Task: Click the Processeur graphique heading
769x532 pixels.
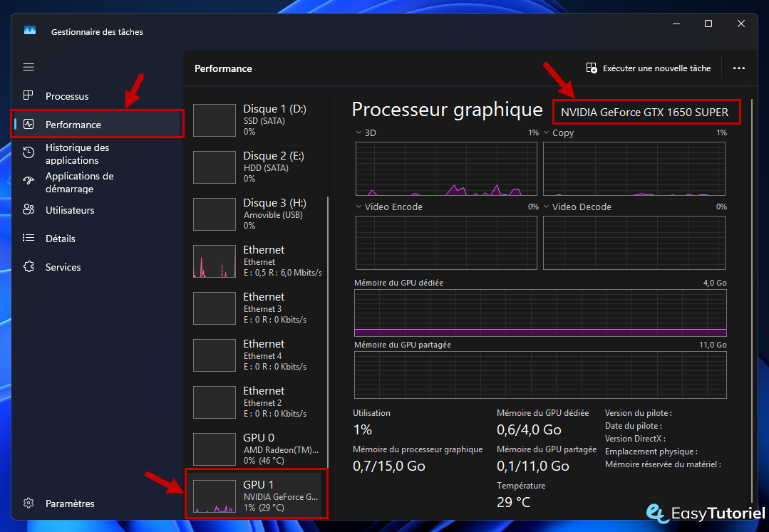Action: coord(447,110)
